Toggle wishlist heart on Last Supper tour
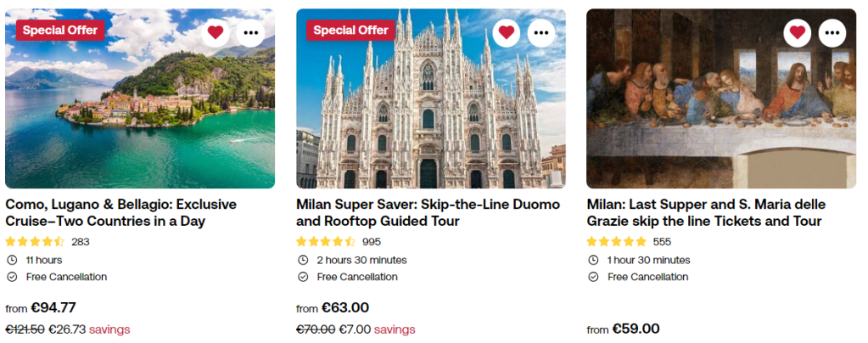868x343 pixels. [x=797, y=33]
